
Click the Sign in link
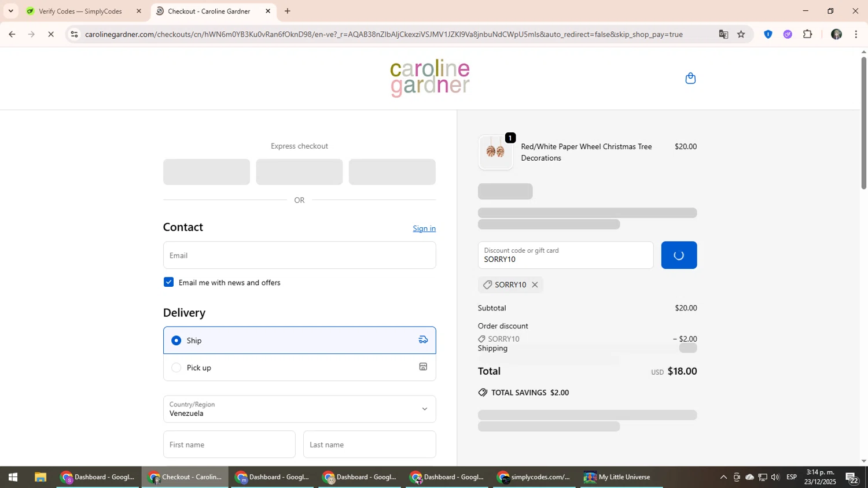coord(424,228)
